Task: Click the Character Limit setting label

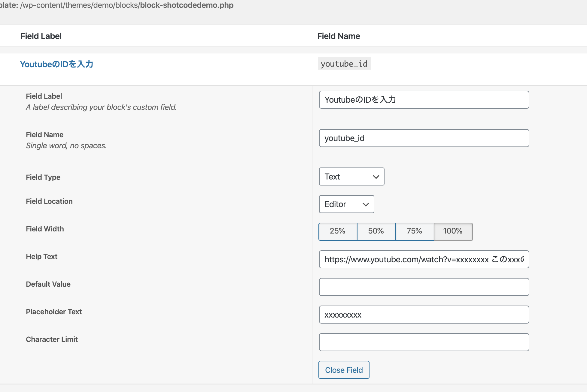Action: [52, 339]
